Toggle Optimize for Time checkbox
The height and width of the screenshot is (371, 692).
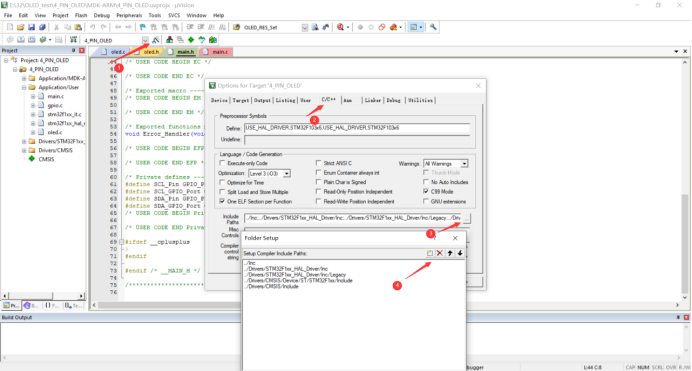[x=222, y=182]
